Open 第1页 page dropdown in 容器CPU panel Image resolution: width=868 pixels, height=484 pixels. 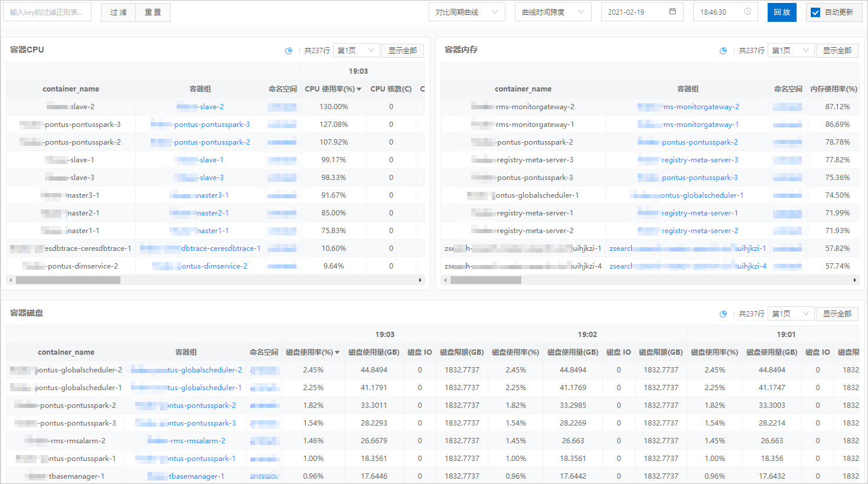pyautogui.click(x=357, y=51)
